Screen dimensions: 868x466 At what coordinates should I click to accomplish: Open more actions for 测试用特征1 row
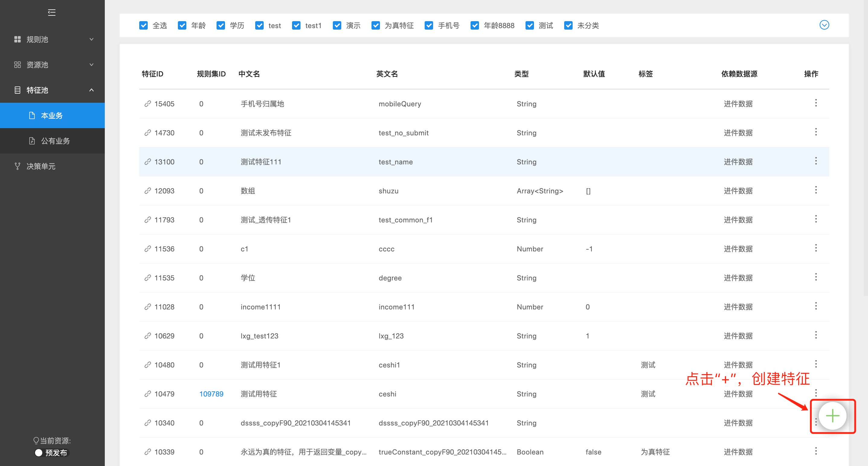tap(816, 364)
